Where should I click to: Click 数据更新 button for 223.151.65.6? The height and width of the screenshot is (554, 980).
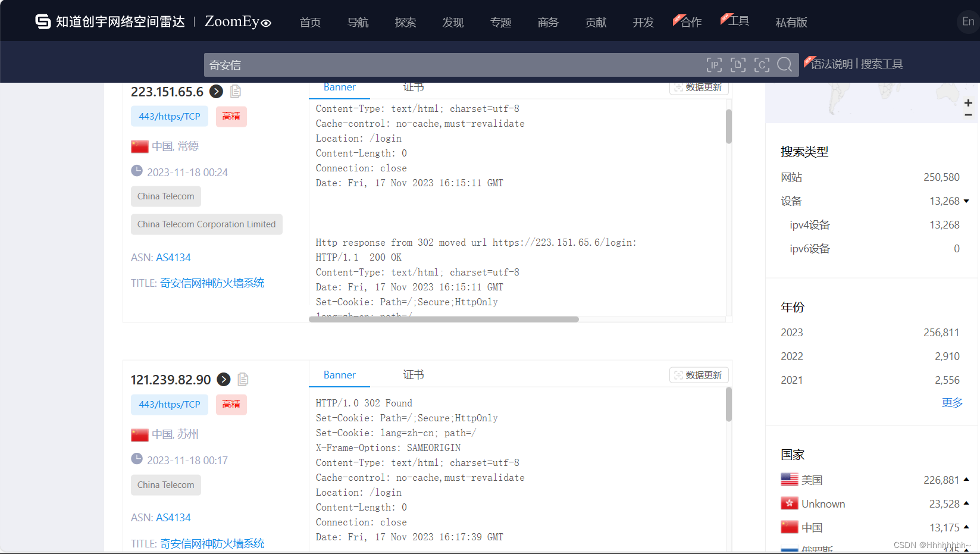coord(699,87)
